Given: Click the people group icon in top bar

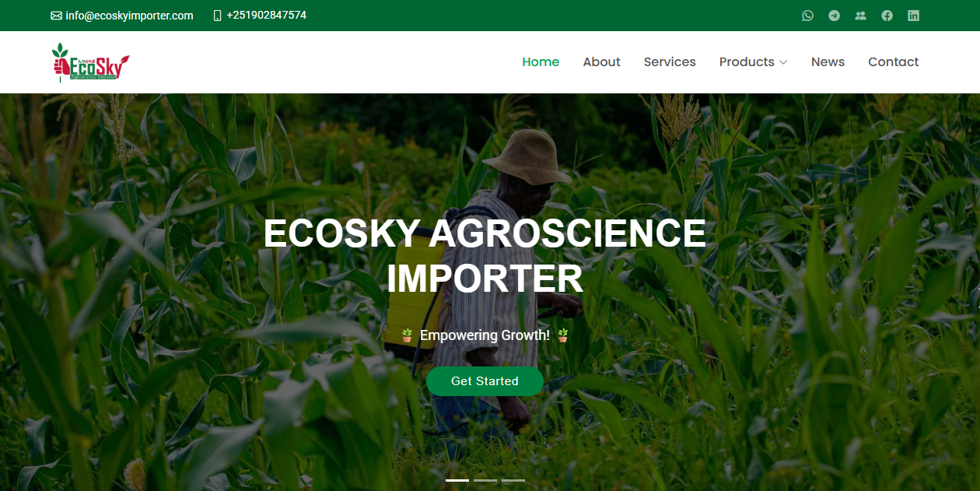Looking at the screenshot, I should click(860, 16).
